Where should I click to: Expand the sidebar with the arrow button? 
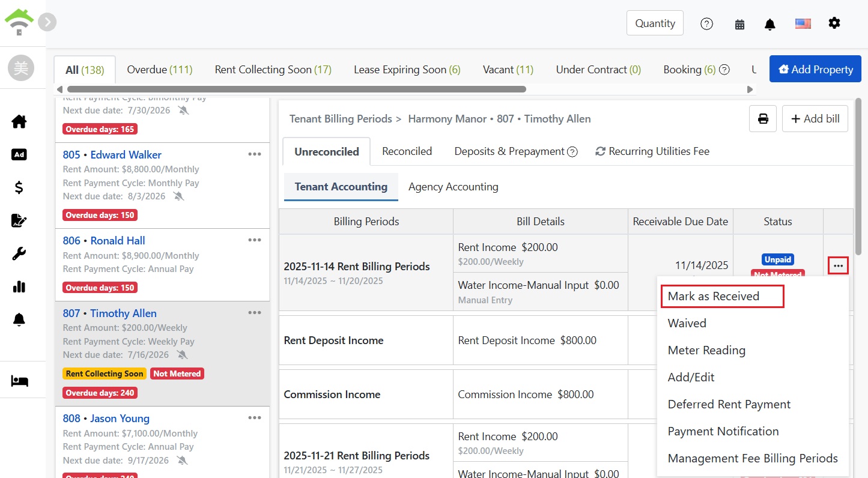47,22
